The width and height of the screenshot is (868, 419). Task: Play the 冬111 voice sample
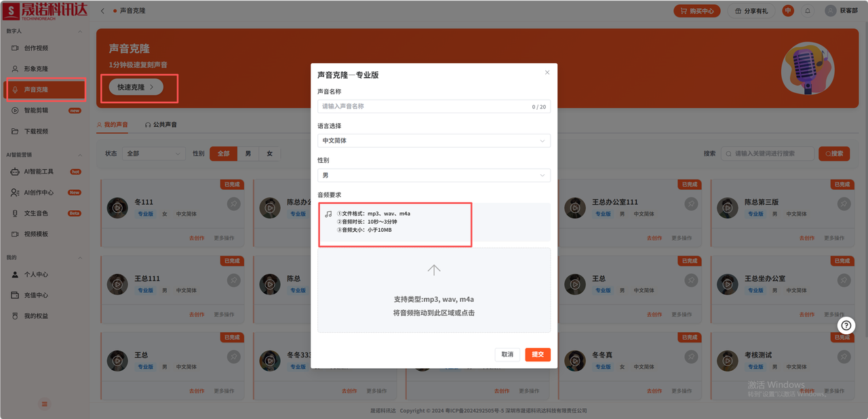tap(117, 208)
